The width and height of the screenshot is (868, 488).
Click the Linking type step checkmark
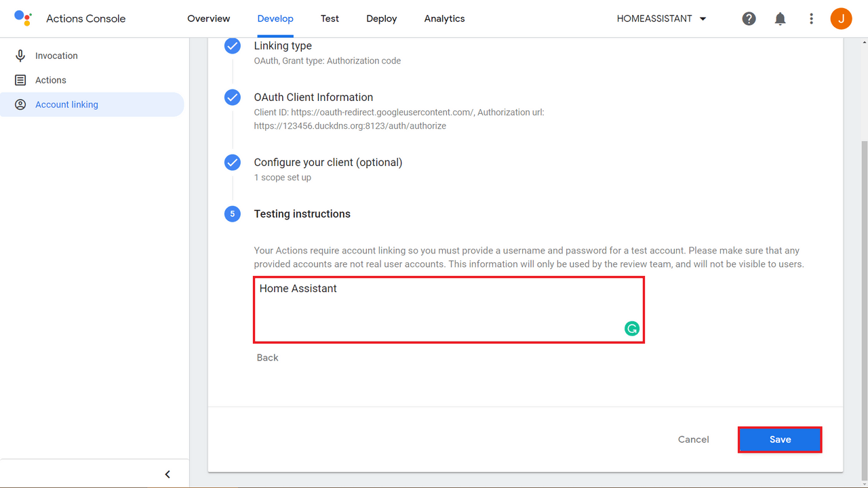click(233, 46)
